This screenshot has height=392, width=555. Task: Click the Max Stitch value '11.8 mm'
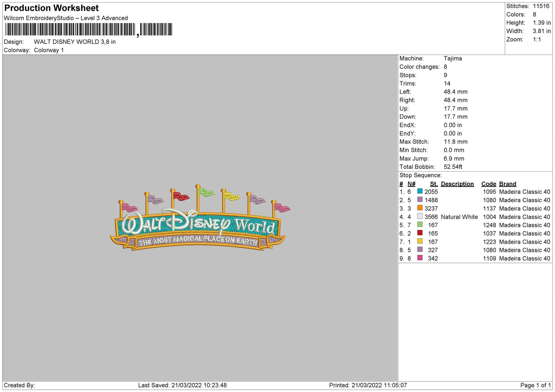456,142
